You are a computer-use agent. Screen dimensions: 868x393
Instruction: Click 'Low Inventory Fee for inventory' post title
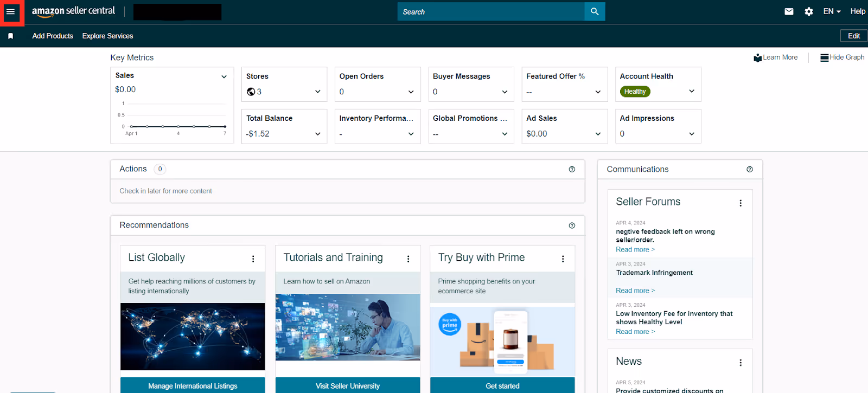point(674,318)
